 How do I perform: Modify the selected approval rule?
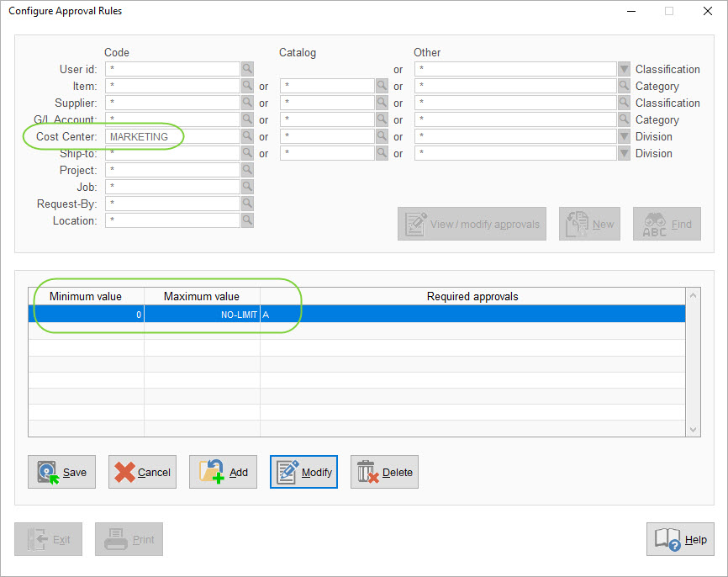pyautogui.click(x=303, y=472)
